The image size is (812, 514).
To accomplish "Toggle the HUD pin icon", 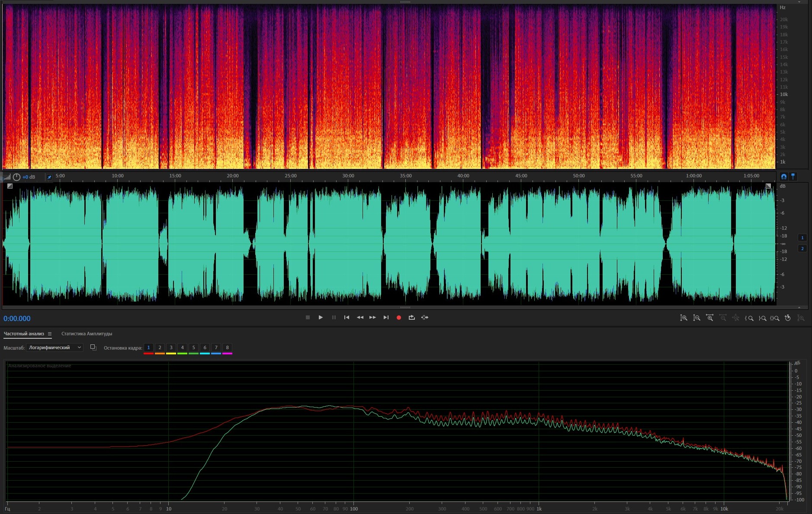I will [49, 177].
